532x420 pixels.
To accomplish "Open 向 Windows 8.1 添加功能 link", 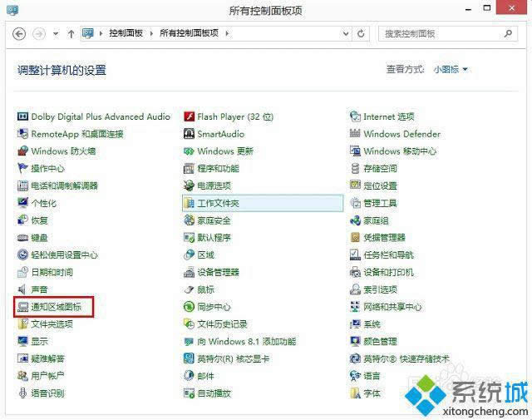I will 247,342.
